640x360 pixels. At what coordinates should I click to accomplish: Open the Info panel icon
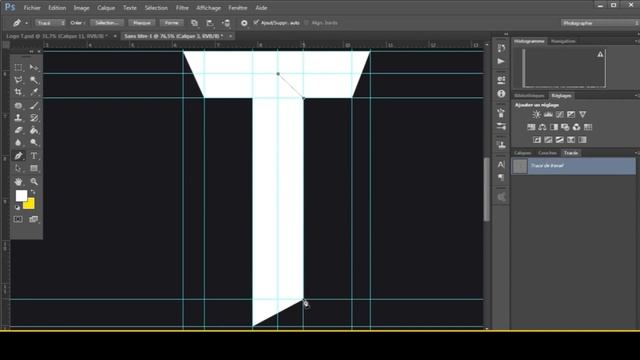[x=501, y=93]
